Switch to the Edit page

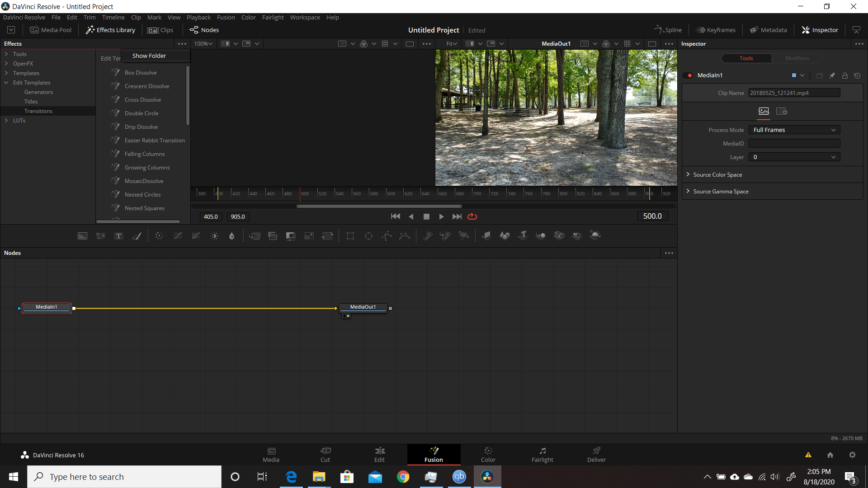click(379, 454)
